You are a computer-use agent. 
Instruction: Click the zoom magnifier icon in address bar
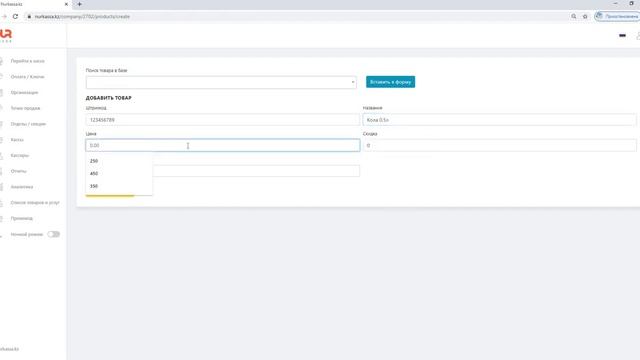[573, 16]
